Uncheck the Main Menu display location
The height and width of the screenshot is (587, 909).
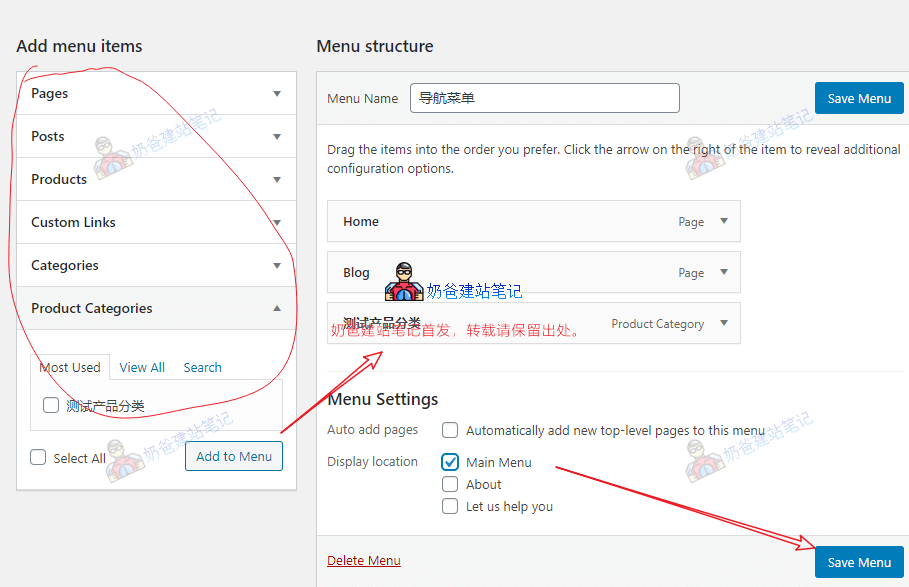click(x=450, y=462)
